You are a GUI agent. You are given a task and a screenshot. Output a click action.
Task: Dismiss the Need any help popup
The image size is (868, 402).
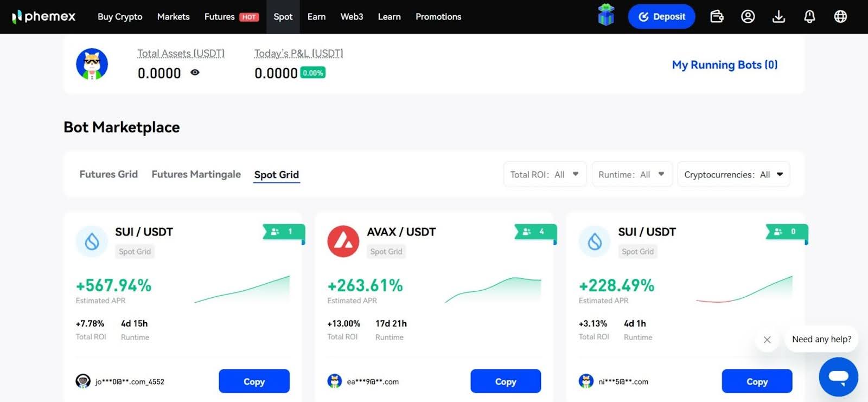tap(767, 340)
